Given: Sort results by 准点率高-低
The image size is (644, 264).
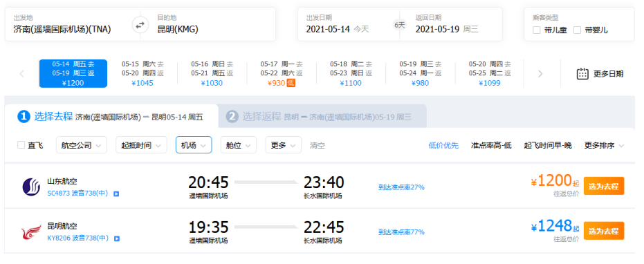Looking at the screenshot, I should [x=491, y=145].
